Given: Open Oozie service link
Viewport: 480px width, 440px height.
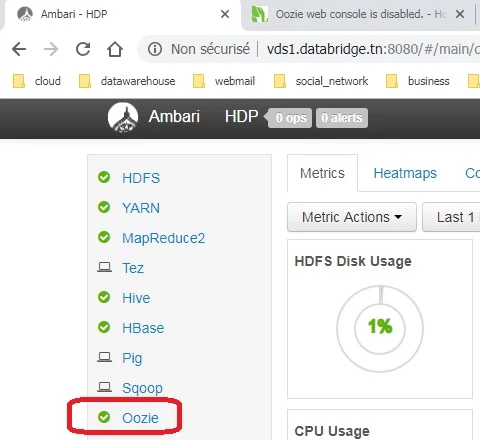Looking at the screenshot, I should point(140,418).
